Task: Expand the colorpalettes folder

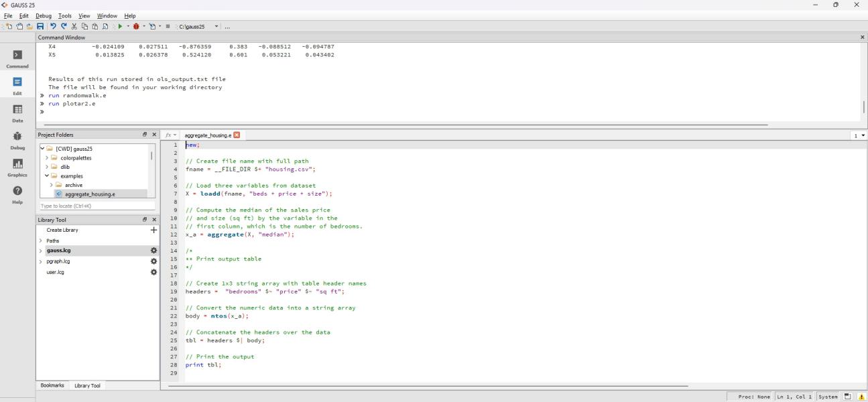Action: pos(47,158)
